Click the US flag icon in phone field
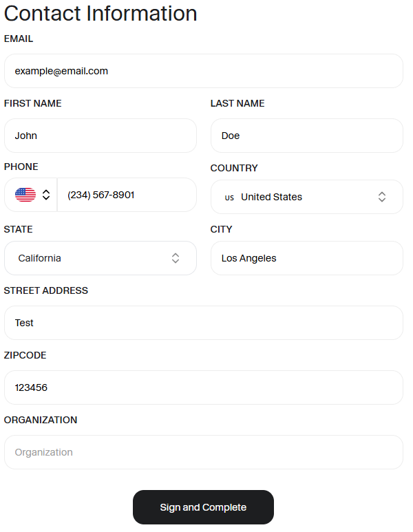The width and height of the screenshot is (413, 532). (25, 195)
